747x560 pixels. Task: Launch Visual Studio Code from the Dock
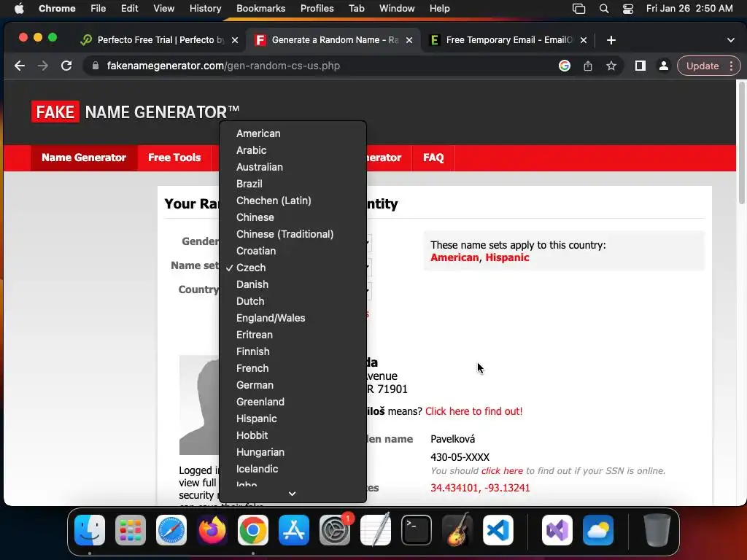(x=498, y=530)
